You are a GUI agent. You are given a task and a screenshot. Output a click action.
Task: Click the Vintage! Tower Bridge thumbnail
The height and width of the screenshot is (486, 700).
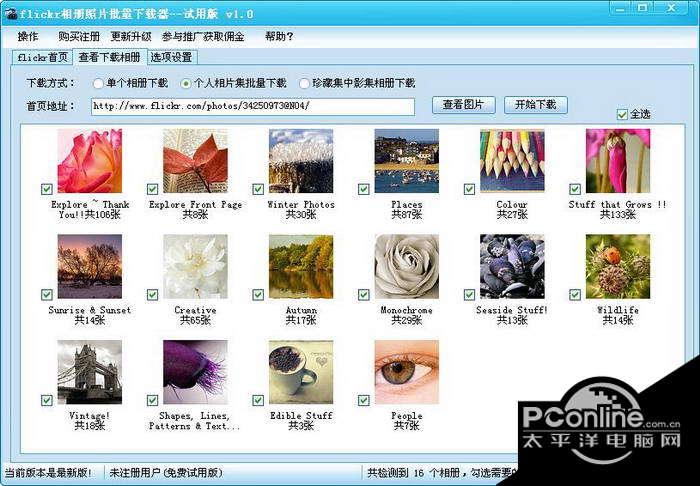(90, 372)
